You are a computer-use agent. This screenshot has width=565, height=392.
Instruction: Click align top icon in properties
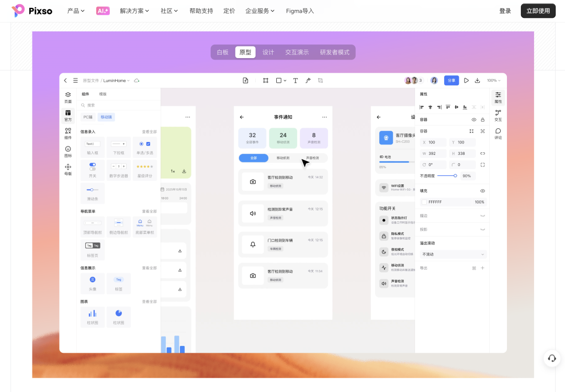click(448, 107)
